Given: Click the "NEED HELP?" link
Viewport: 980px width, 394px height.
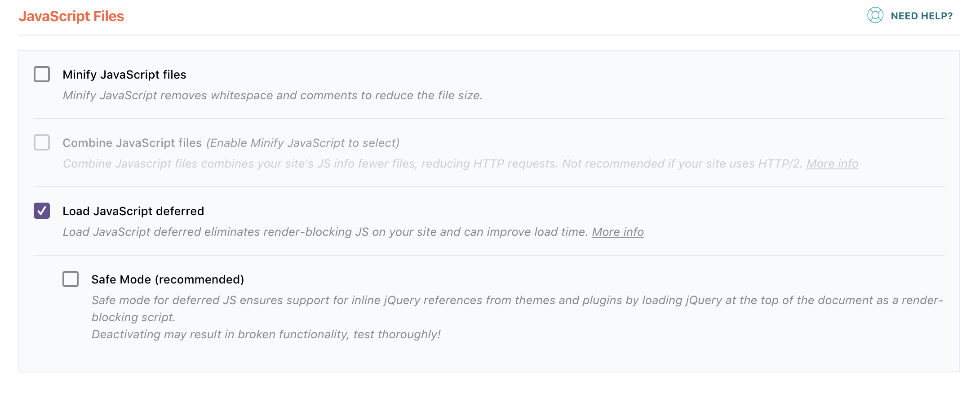Looking at the screenshot, I should (922, 15).
